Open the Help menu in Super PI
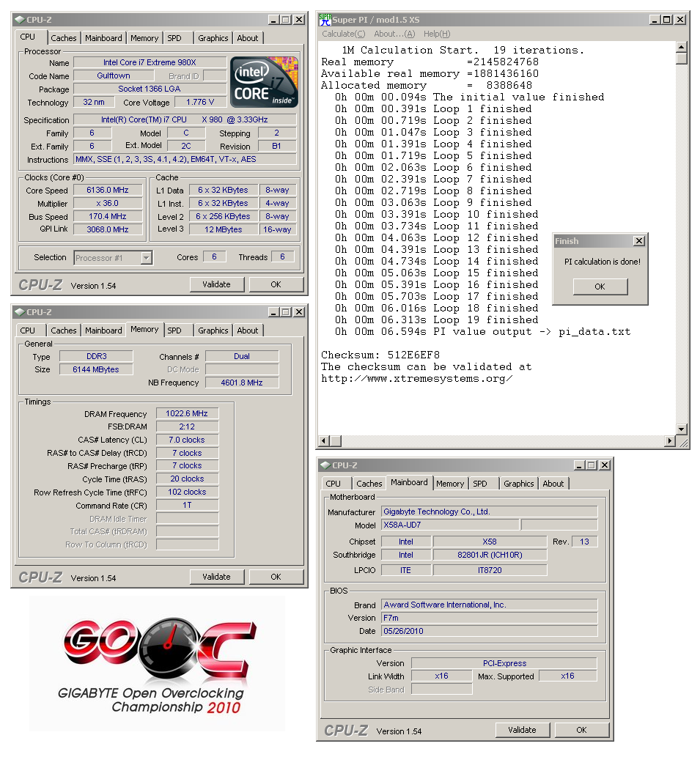Screen dimensions: 700x757 coord(437,34)
